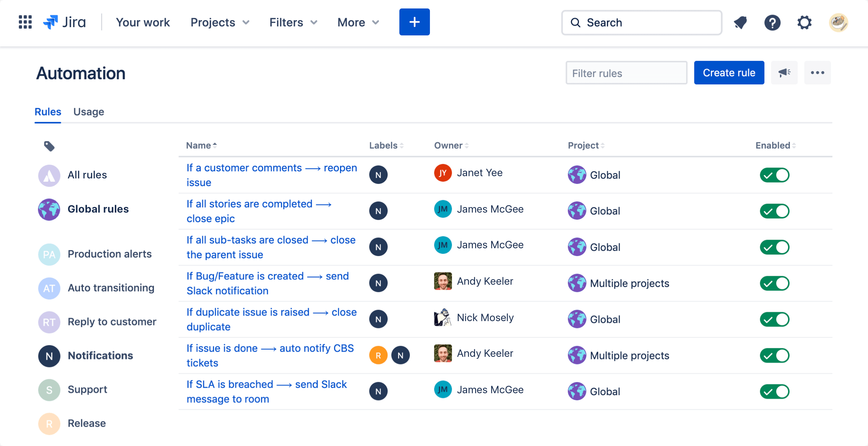
Task: Sort rules by Owner column
Action: [451, 145]
